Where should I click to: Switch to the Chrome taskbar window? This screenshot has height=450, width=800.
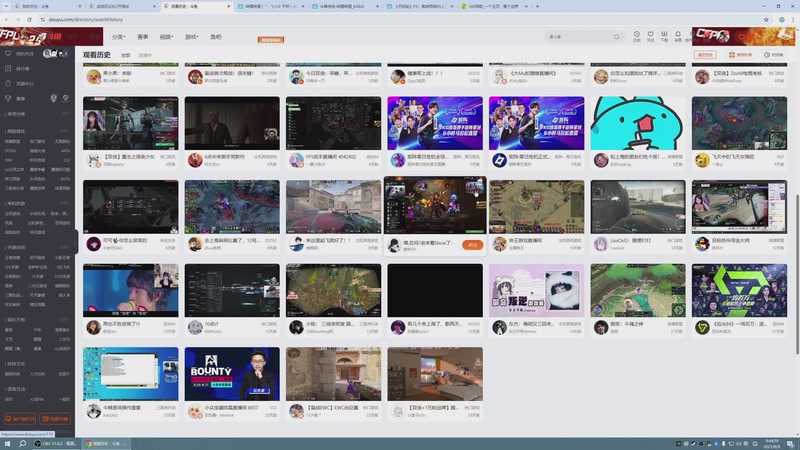point(104,444)
